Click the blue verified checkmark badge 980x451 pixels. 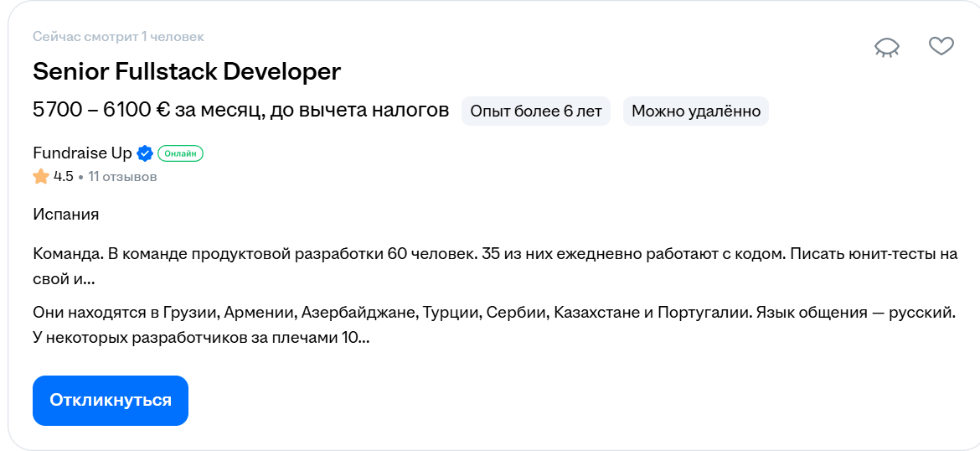[145, 153]
